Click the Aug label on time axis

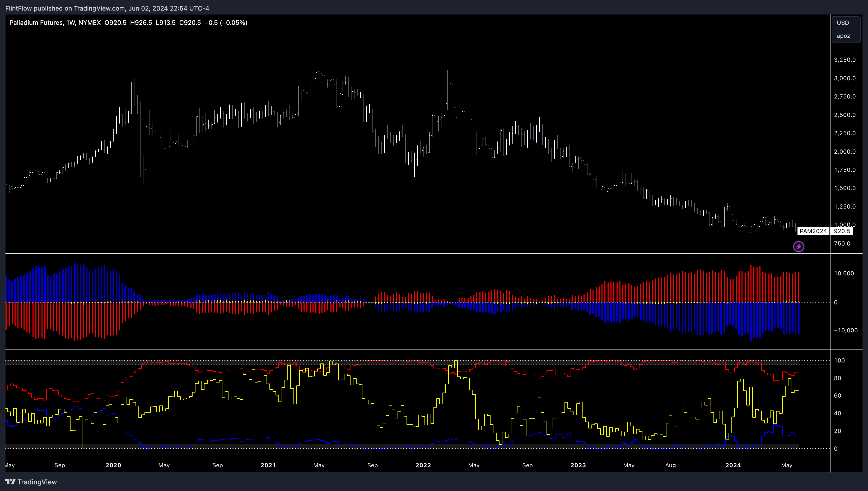[670, 465]
